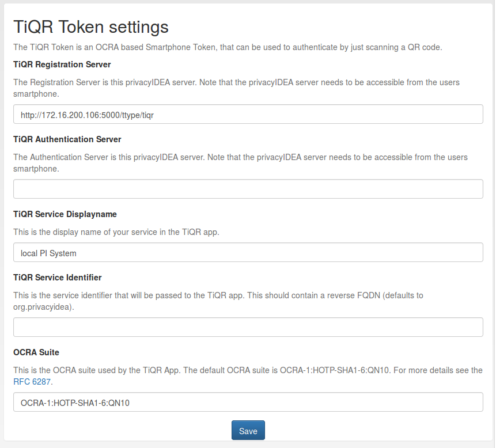This screenshot has width=496, height=448.
Task: Click the empty TiQR Service Identifier field
Action: (248, 327)
